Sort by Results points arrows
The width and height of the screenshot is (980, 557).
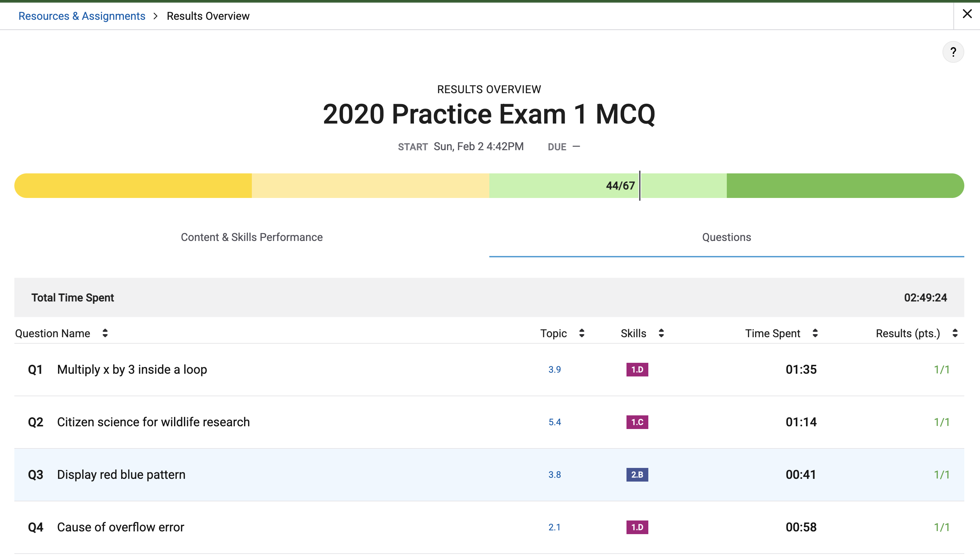[955, 333]
